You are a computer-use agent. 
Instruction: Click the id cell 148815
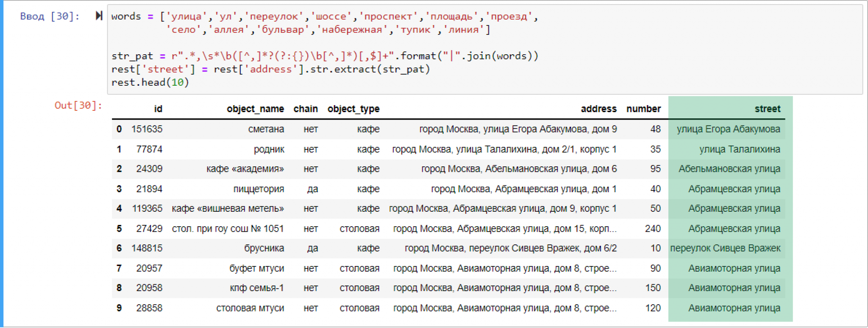(147, 248)
